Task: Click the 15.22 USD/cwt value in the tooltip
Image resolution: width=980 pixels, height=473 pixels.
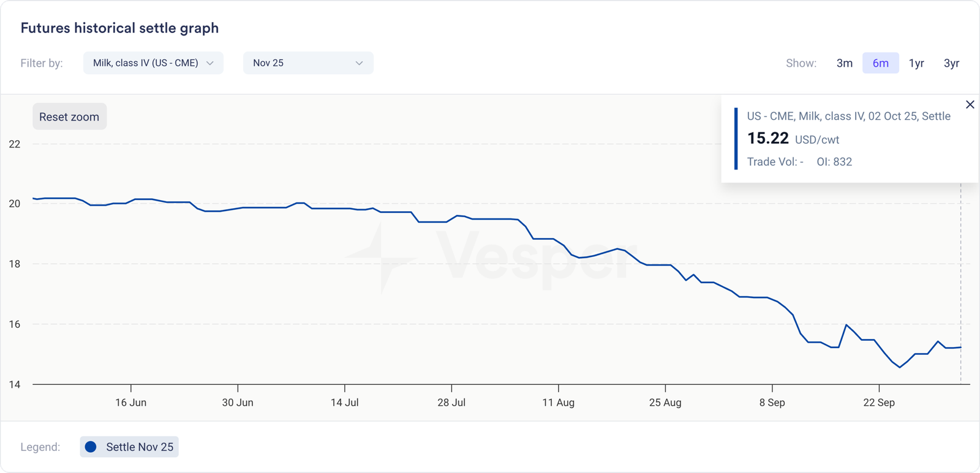Action: [793, 139]
